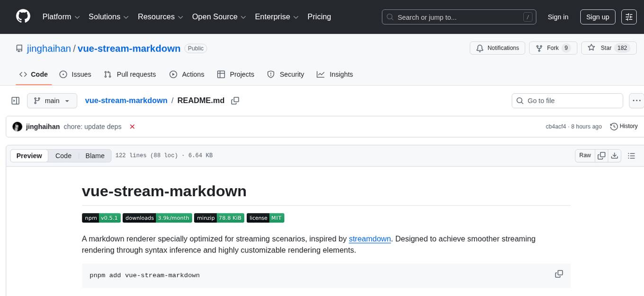Download the raw README file icon

(x=615, y=155)
